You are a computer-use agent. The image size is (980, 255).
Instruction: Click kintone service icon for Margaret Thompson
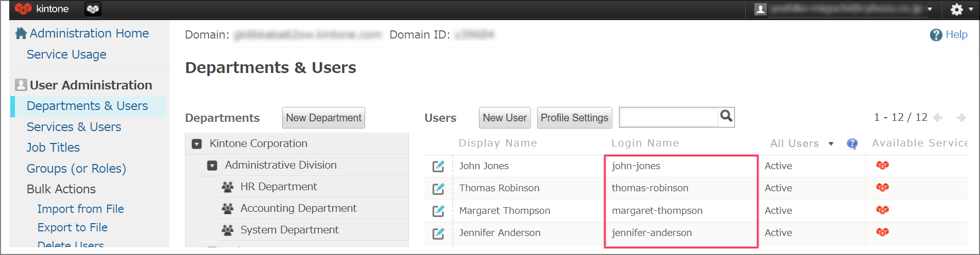[883, 210]
